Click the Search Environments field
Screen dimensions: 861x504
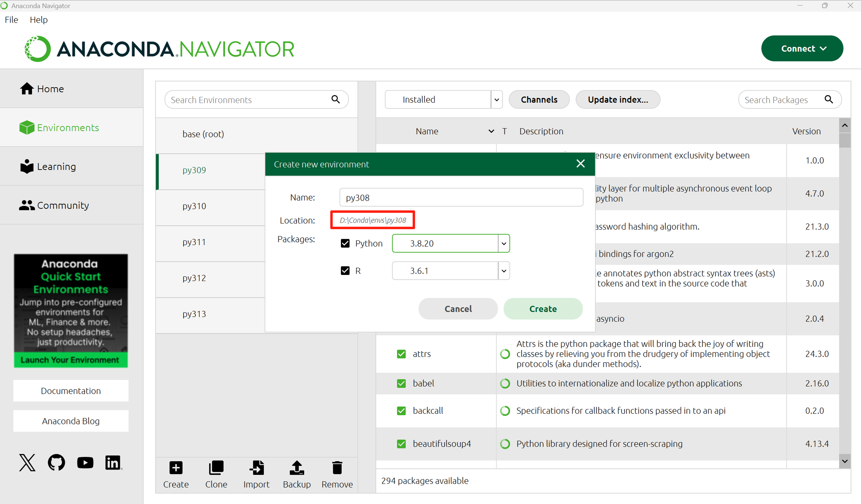(x=256, y=99)
